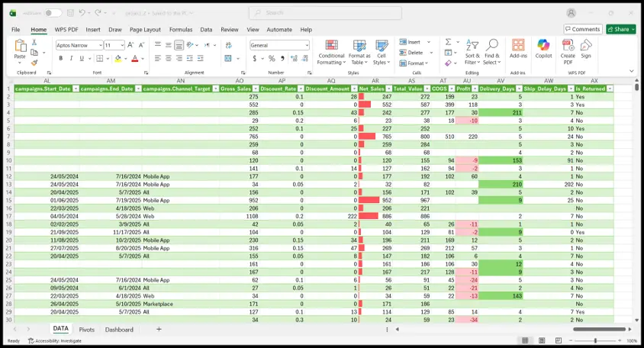Click the Delete cells button
The height and width of the screenshot is (348, 644).
411,53
